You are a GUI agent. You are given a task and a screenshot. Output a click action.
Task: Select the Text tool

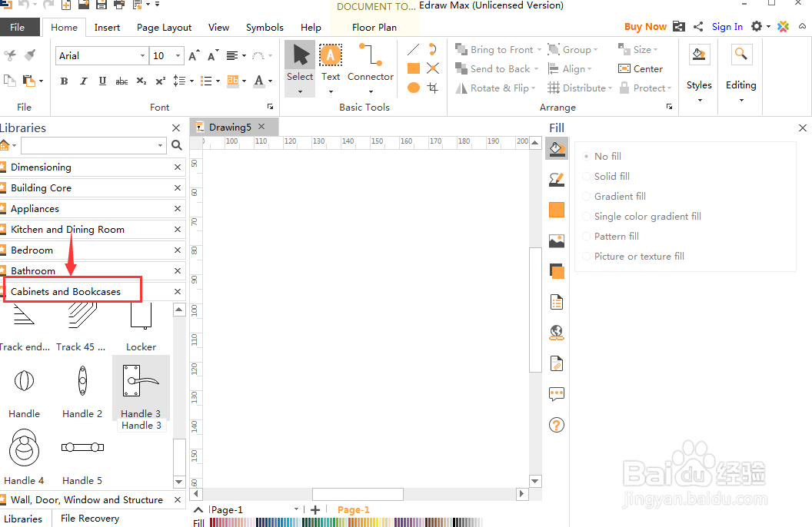coord(331,64)
